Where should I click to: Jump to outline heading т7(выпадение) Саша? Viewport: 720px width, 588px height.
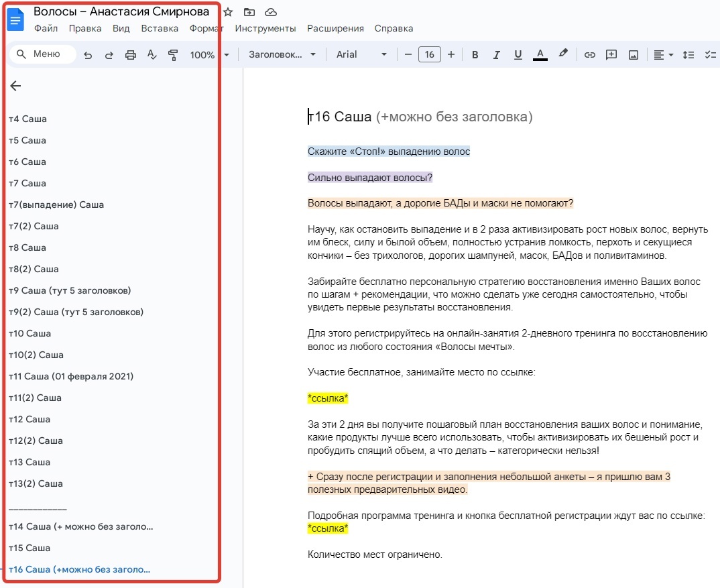click(56, 205)
